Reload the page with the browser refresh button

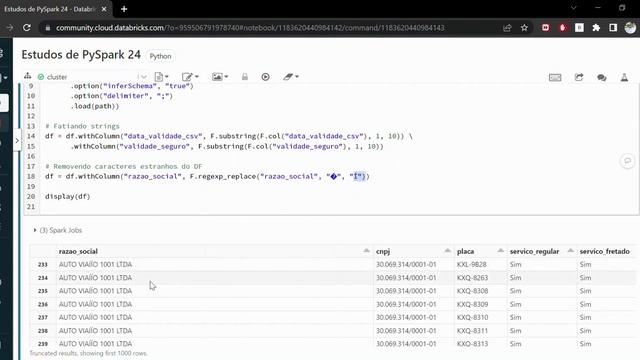[x=27, y=28]
